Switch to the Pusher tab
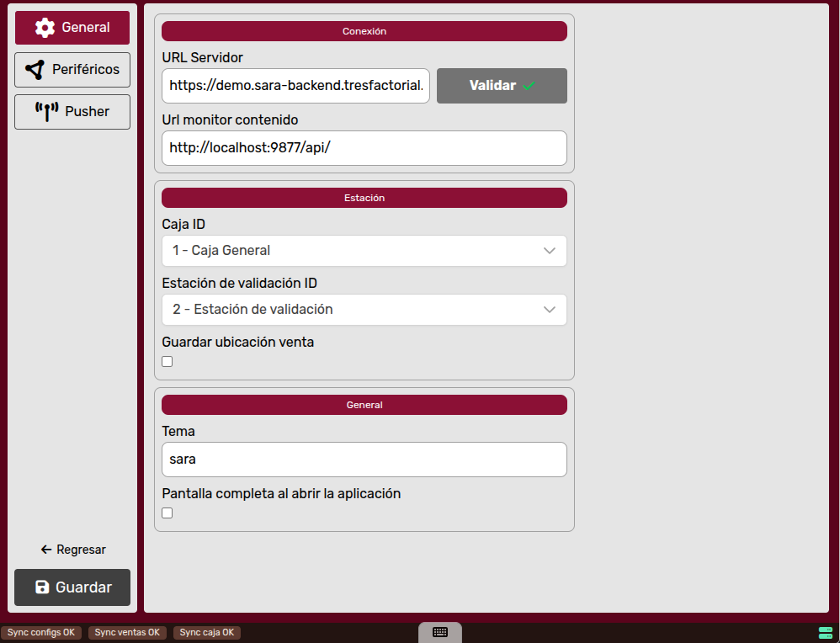840x643 pixels. click(x=72, y=112)
